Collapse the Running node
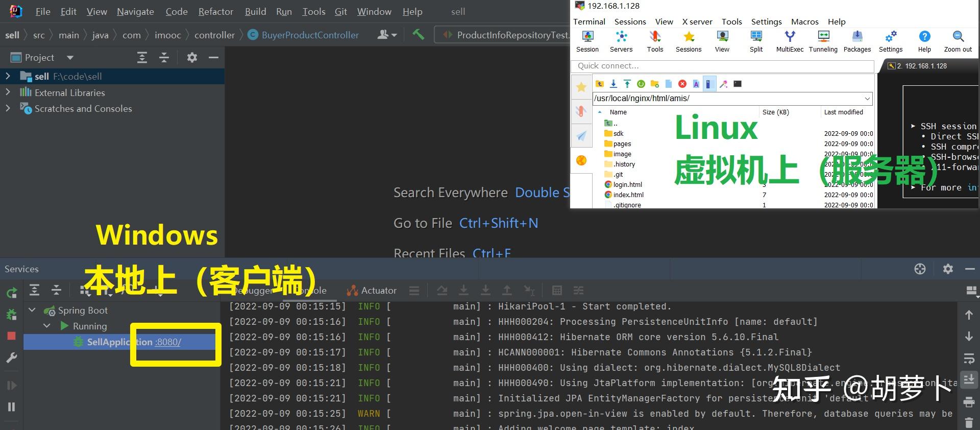 (x=47, y=326)
